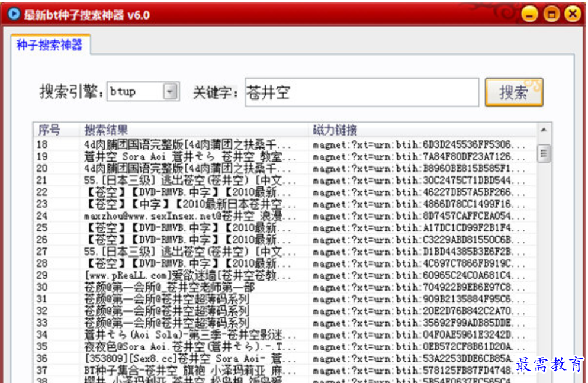Select row 29 [www.pReaLL.com]

click(285, 275)
